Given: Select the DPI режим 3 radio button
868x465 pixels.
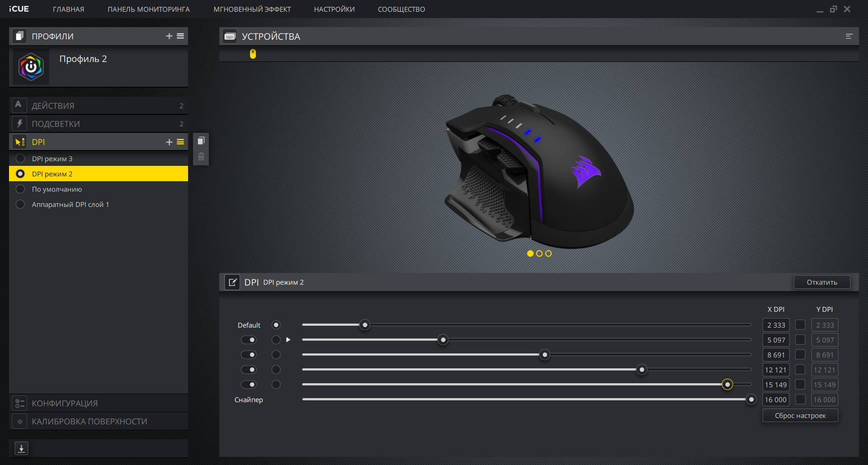Looking at the screenshot, I should pos(20,159).
